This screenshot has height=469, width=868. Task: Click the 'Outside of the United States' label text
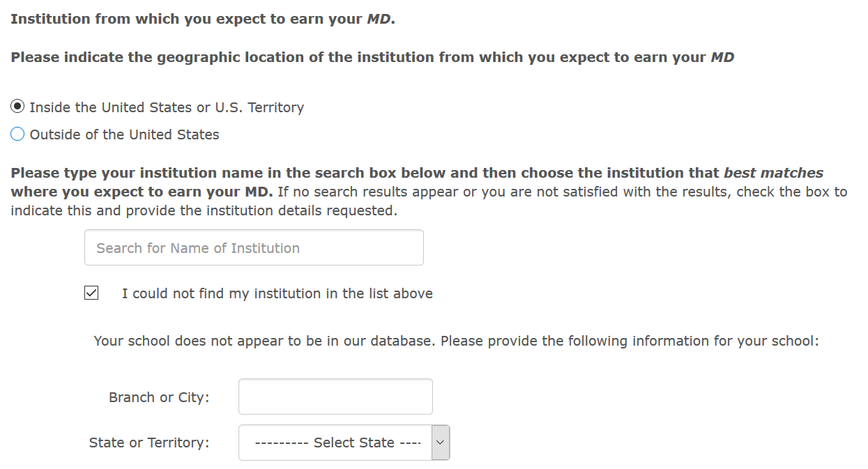(x=124, y=134)
